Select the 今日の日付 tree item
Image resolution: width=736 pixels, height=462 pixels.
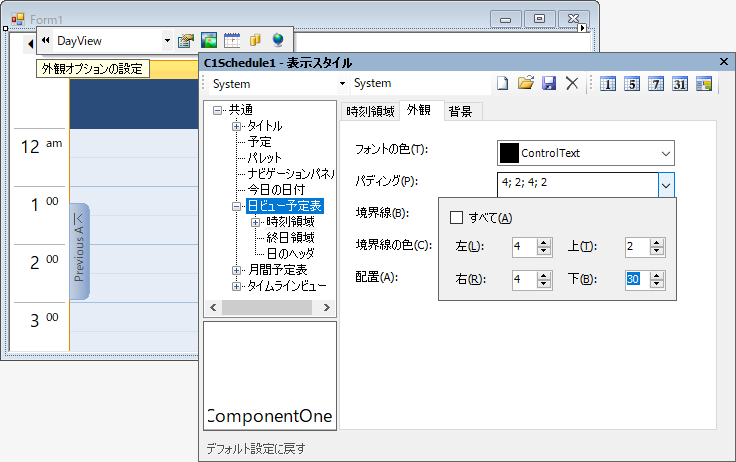coord(276,190)
